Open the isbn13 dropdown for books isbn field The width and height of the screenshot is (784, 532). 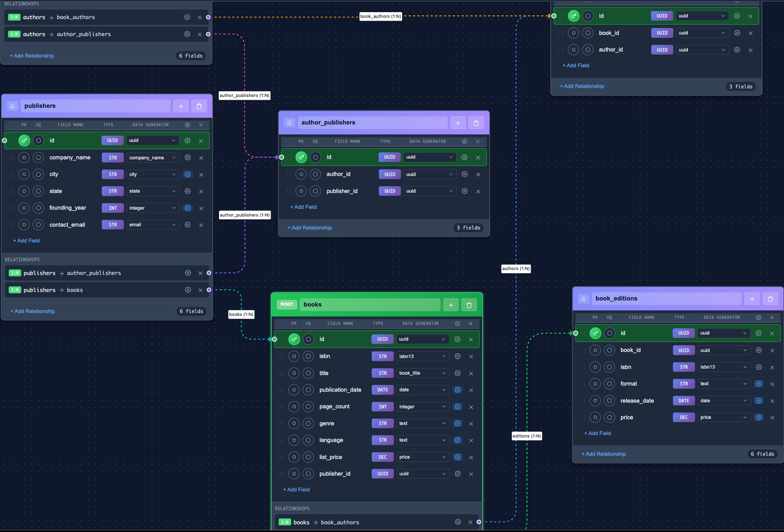[x=422, y=356]
